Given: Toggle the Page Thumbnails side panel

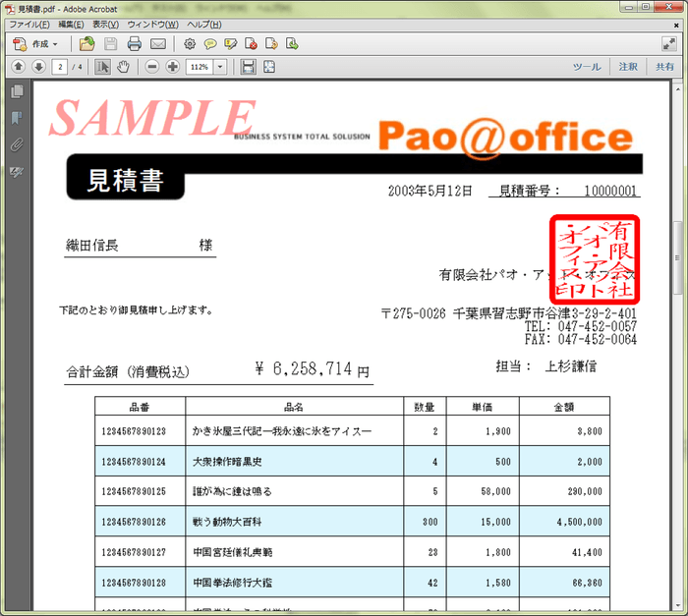Looking at the screenshot, I should tap(16, 91).
